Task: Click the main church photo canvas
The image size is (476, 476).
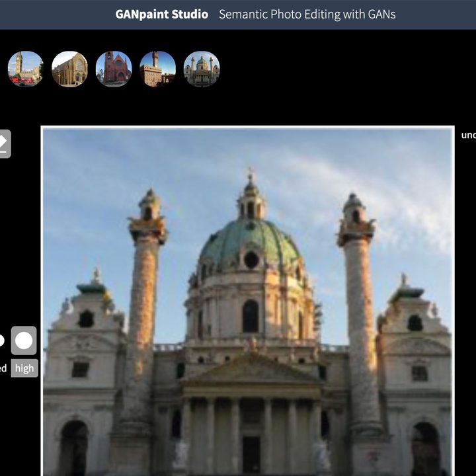Action: (248, 301)
